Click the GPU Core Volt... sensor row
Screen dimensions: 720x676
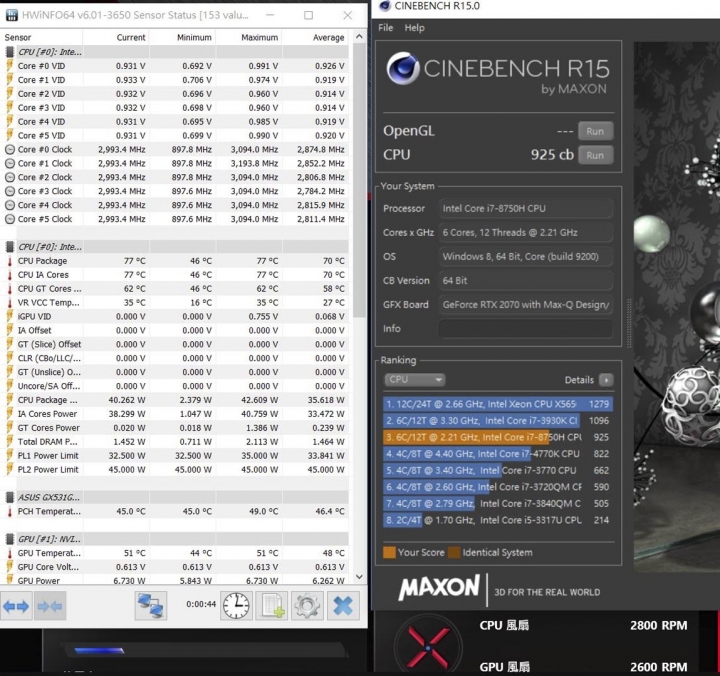[174, 567]
